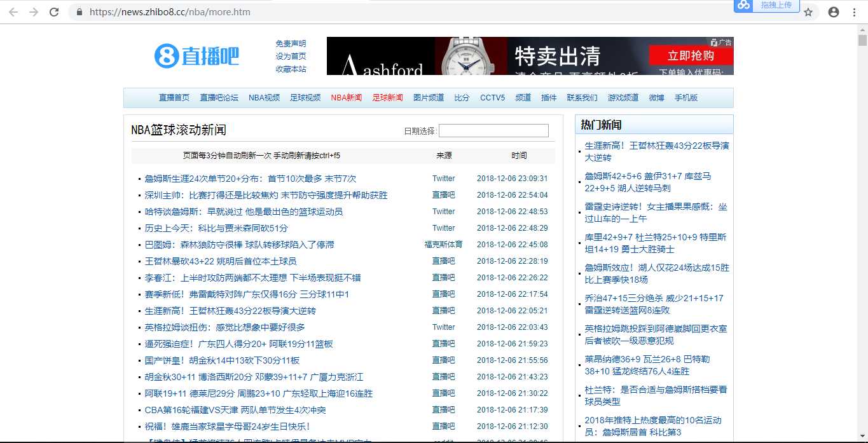Viewport: 868px width, 443px height.
Task: Open the browser profile avatar icon
Action: click(834, 12)
